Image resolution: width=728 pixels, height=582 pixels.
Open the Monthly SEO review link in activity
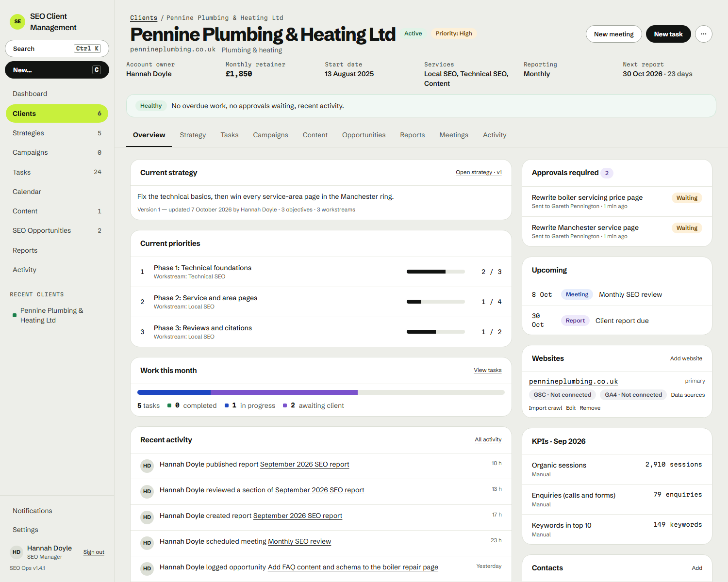[299, 541]
